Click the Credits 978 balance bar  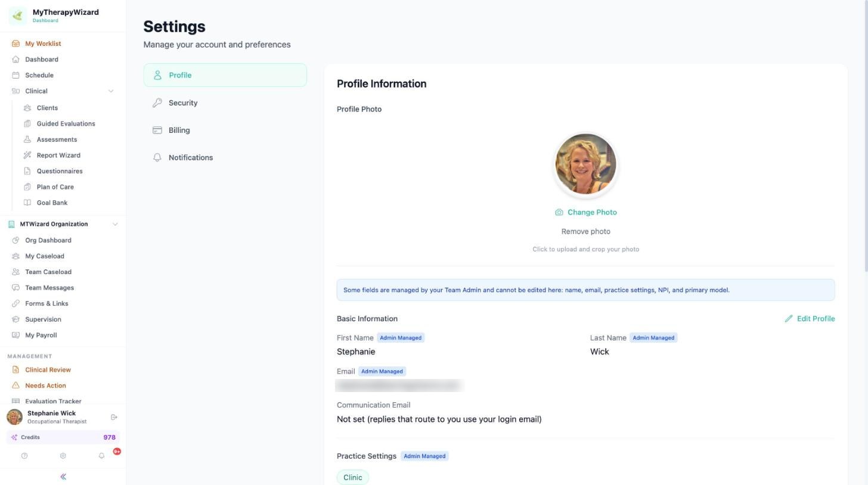click(63, 437)
